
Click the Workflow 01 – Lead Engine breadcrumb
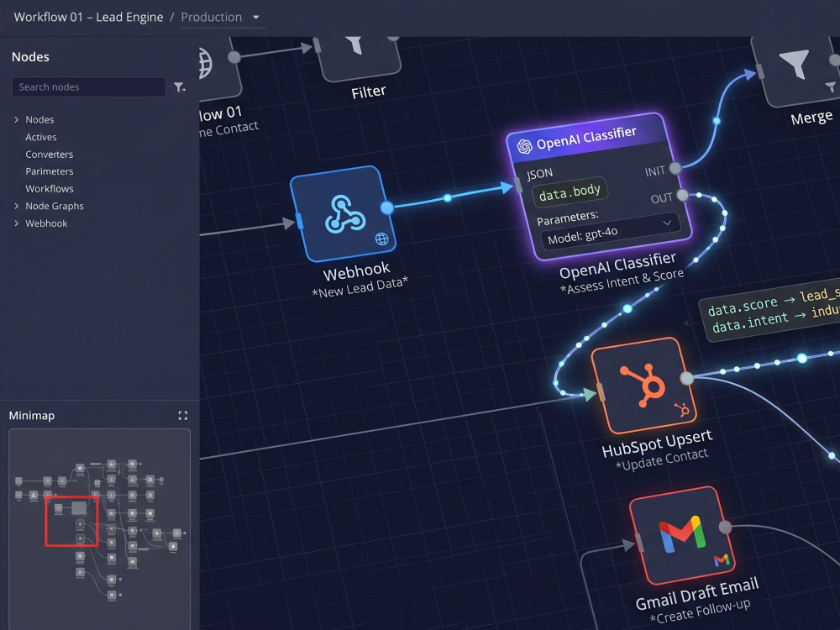88,17
